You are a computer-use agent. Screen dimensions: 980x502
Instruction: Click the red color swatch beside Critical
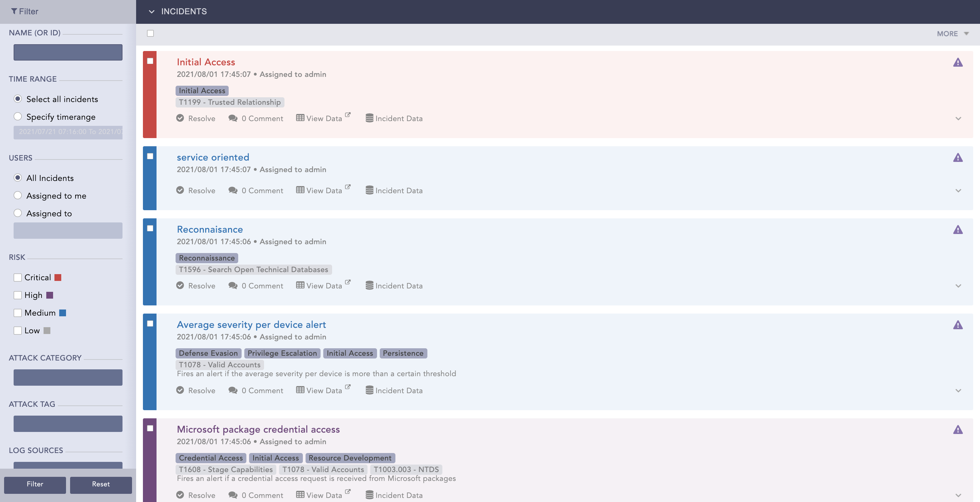tap(58, 277)
